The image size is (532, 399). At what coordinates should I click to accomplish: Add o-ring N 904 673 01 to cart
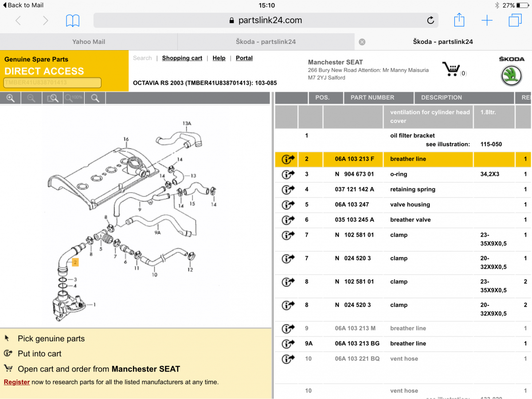(288, 175)
